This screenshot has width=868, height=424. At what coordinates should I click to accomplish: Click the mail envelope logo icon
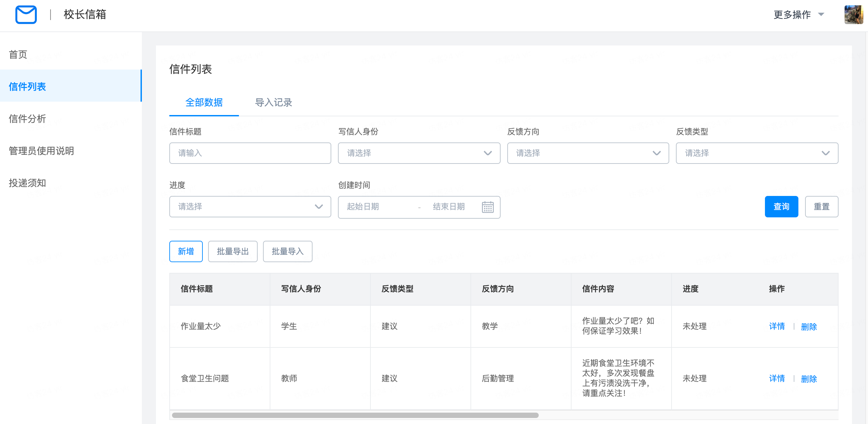tap(26, 14)
